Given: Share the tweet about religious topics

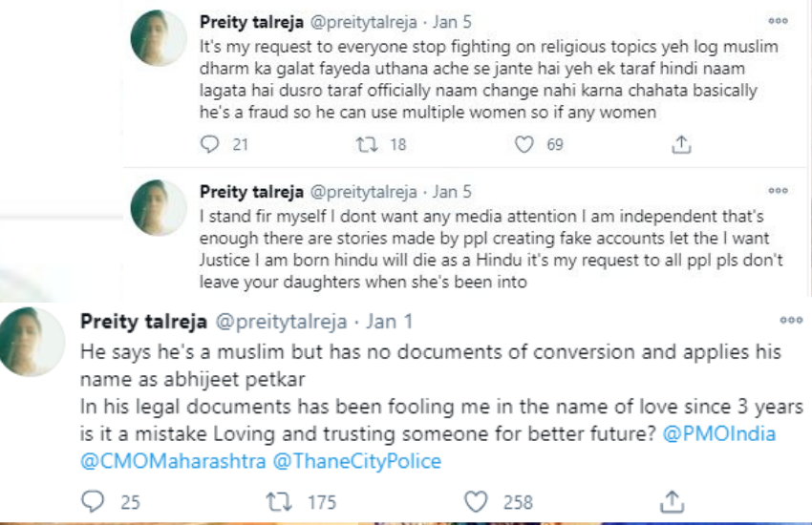Looking at the screenshot, I should (681, 145).
